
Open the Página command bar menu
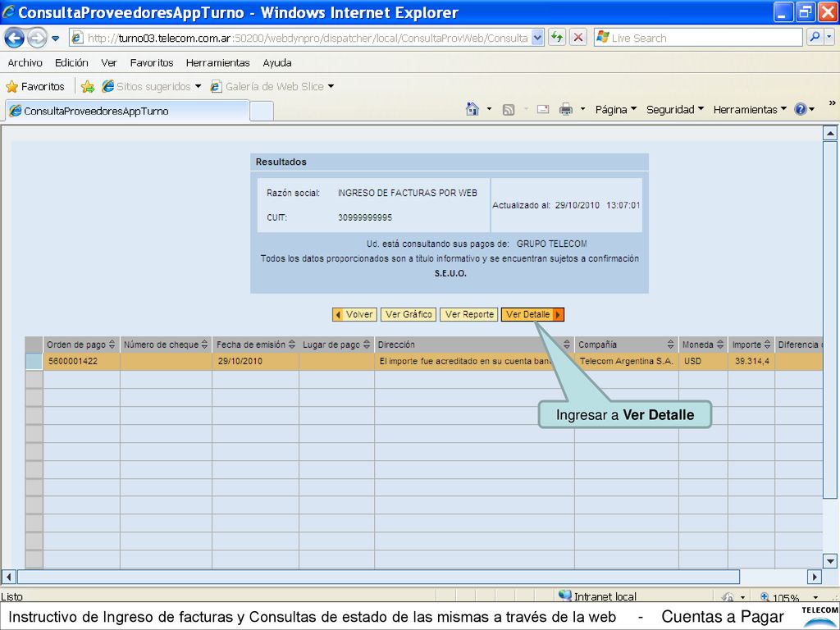click(x=615, y=109)
